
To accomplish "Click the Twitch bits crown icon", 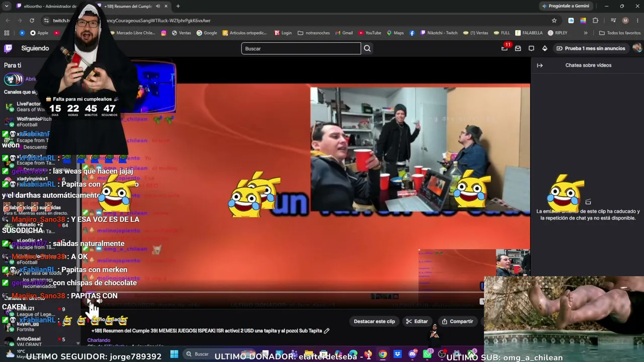I will (544, 48).
